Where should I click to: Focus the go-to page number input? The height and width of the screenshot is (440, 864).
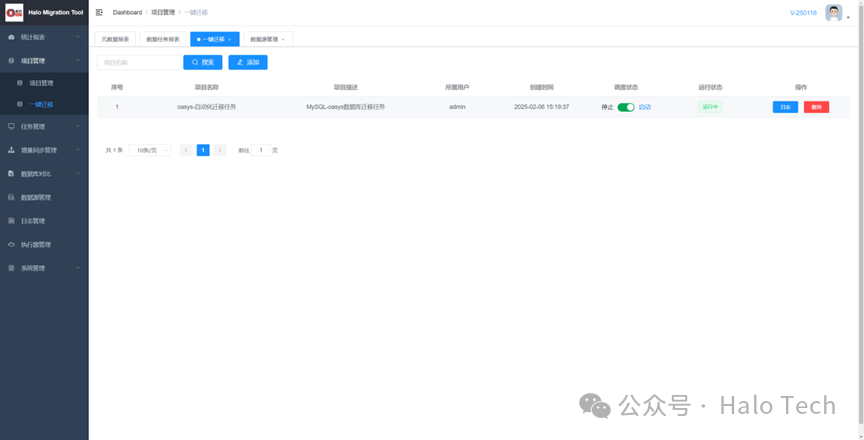tap(261, 150)
